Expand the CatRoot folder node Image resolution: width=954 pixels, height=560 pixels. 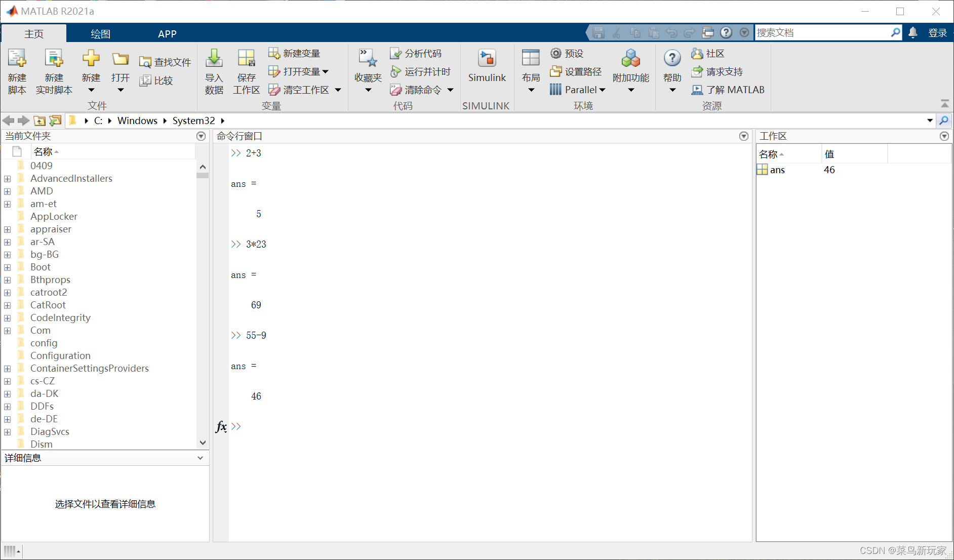tap(8, 305)
